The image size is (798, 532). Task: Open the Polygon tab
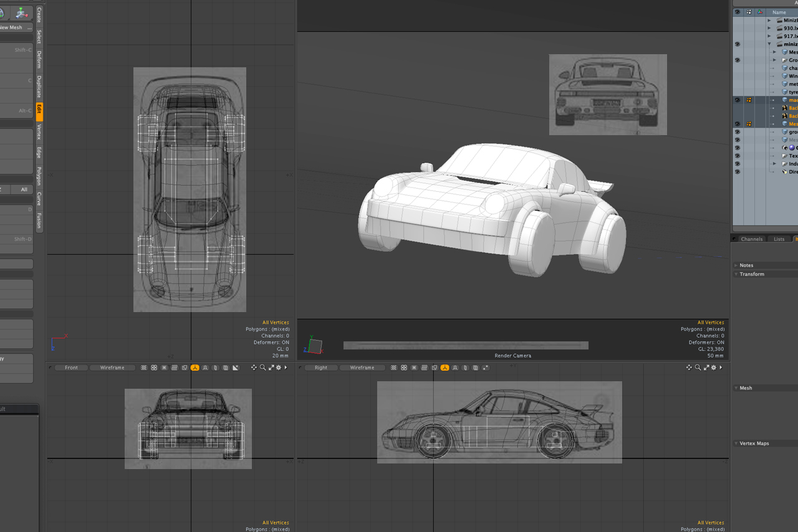pos(39,176)
